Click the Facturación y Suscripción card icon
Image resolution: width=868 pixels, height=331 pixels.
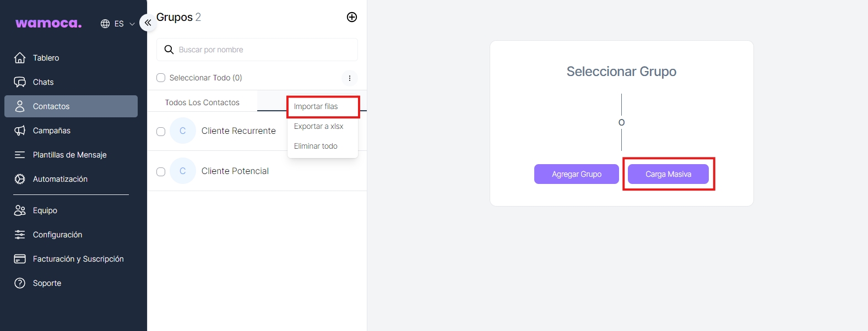click(20, 259)
